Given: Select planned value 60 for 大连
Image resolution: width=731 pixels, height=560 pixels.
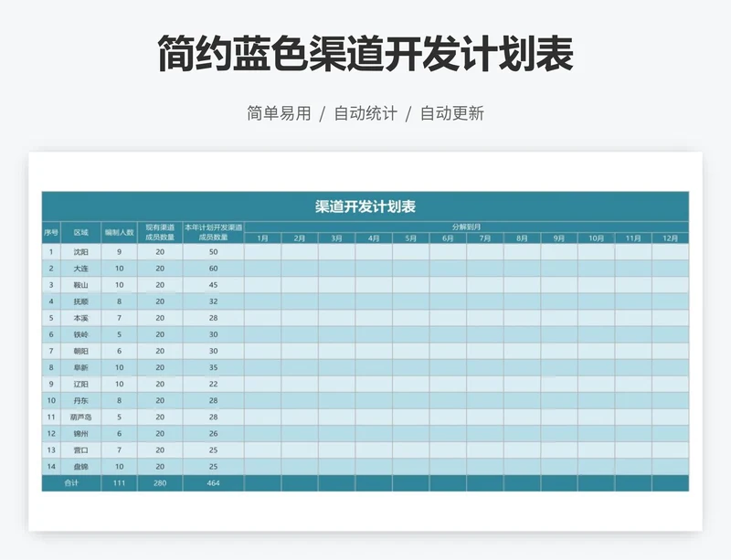Looking at the screenshot, I should click(x=213, y=269).
